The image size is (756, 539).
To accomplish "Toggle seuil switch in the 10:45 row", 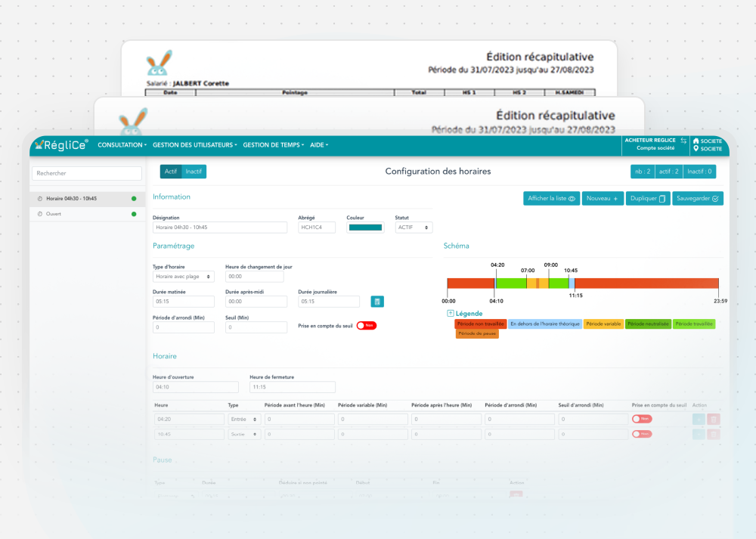I will click(x=642, y=434).
